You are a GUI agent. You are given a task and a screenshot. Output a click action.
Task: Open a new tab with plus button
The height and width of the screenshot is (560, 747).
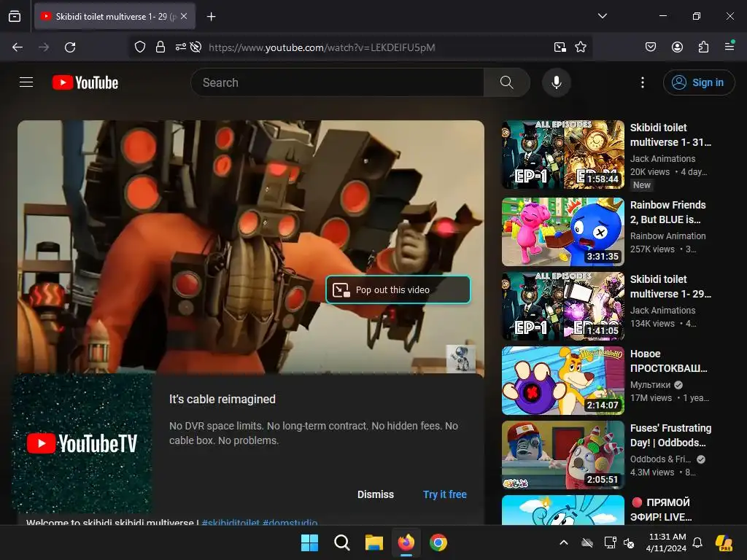pos(211,17)
